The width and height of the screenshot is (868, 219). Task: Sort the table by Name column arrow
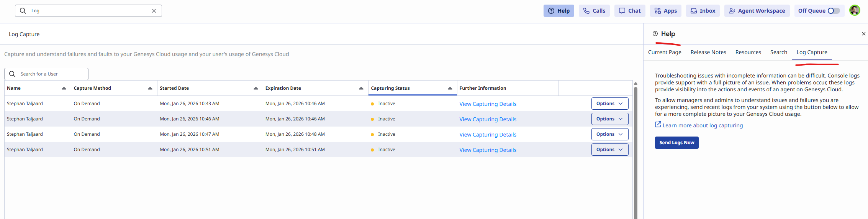[64, 88]
